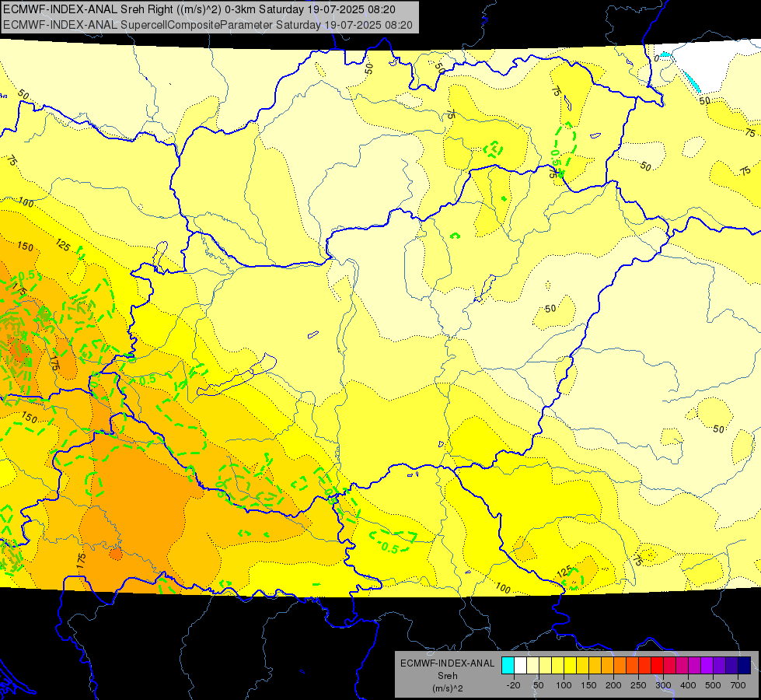Select the legend scale value 700
761x700 pixels.
(738, 685)
